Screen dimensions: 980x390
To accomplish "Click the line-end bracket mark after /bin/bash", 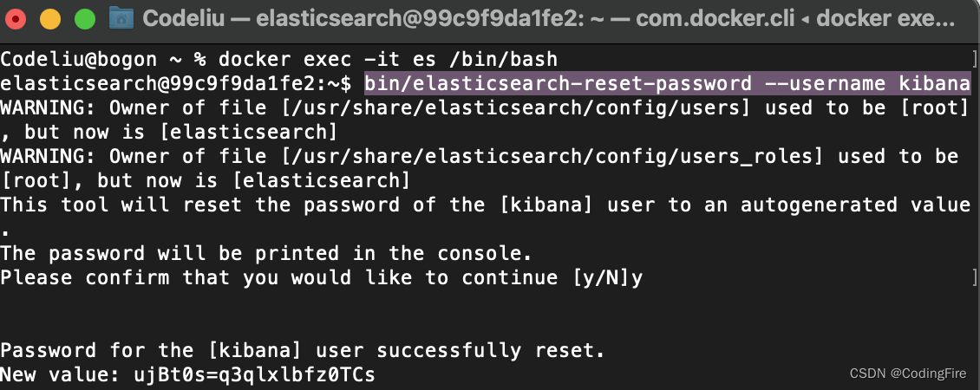I will pyautogui.click(x=975, y=60).
